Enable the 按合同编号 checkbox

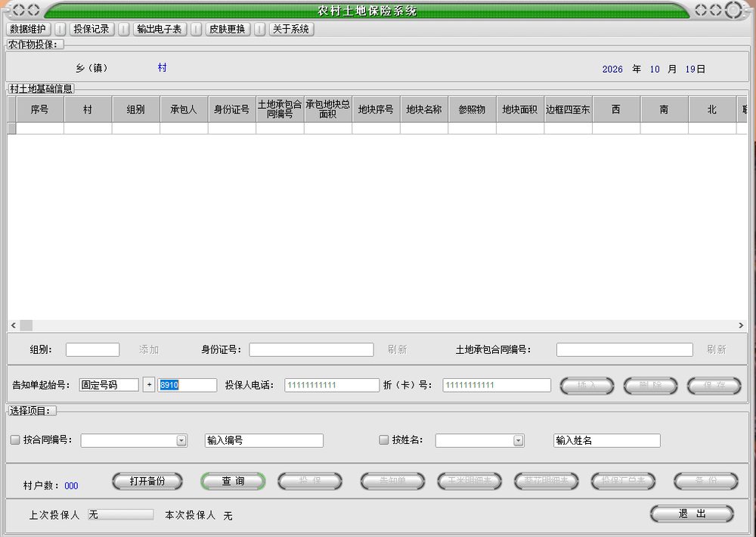tap(15, 439)
